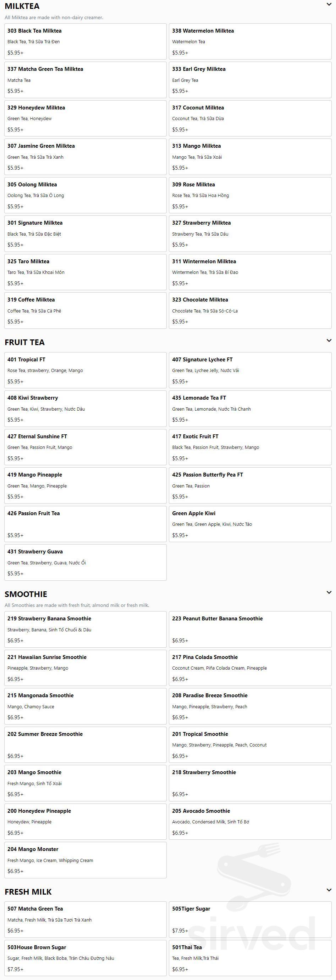Select 425 Passion Butterfly Pea FT
The width and height of the screenshot is (336, 980).
click(x=250, y=485)
